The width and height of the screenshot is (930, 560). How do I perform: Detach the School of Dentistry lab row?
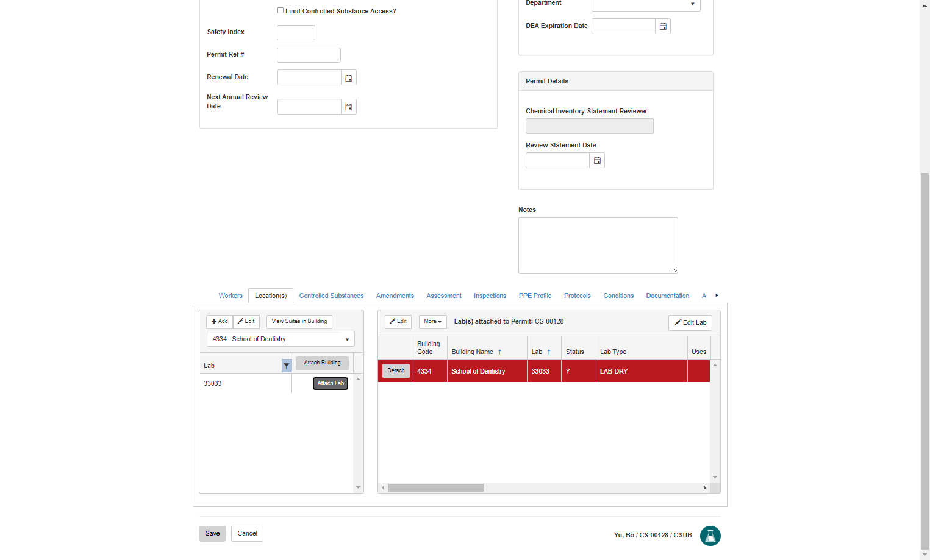pos(396,370)
